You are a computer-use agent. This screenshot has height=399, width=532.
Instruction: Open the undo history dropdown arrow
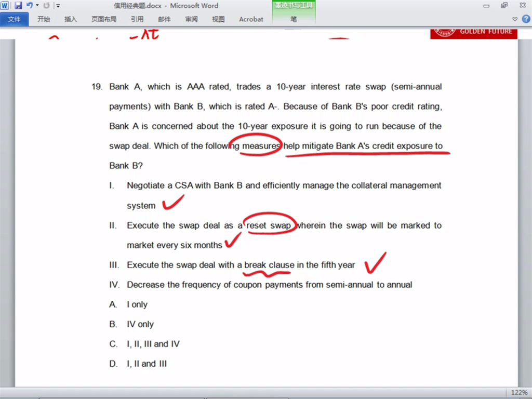pyautogui.click(x=37, y=5)
